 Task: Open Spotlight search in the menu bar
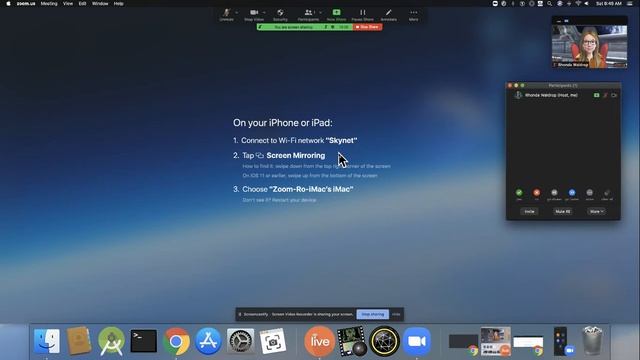click(549, 4)
